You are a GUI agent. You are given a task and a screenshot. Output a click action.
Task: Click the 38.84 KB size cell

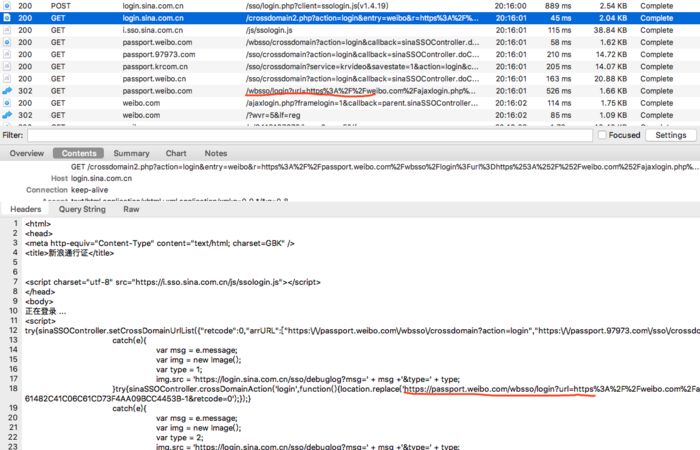[610, 30]
